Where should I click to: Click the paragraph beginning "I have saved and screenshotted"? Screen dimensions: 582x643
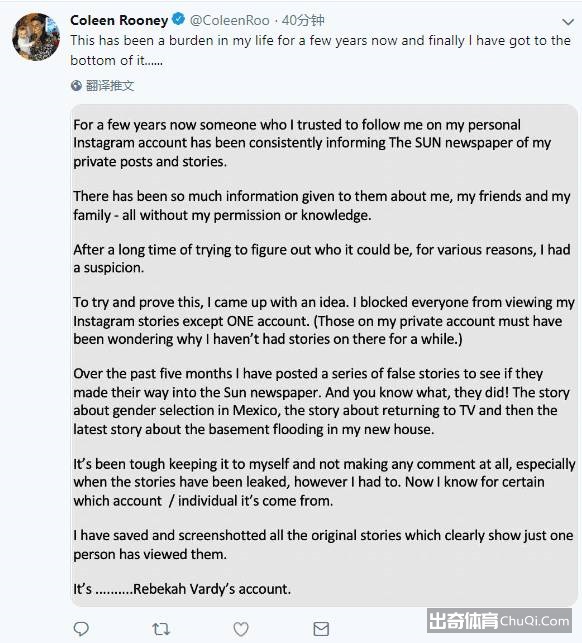tap(323, 545)
